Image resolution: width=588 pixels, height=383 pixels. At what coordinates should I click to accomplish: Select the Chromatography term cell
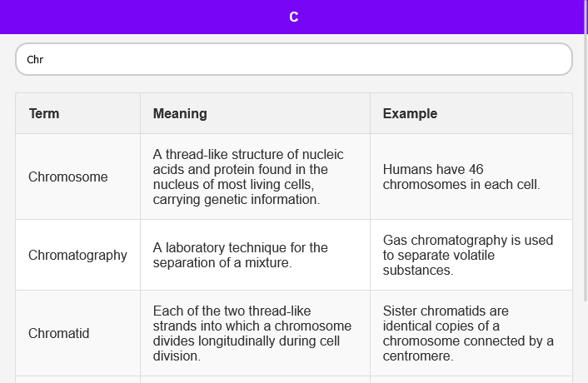(77, 255)
